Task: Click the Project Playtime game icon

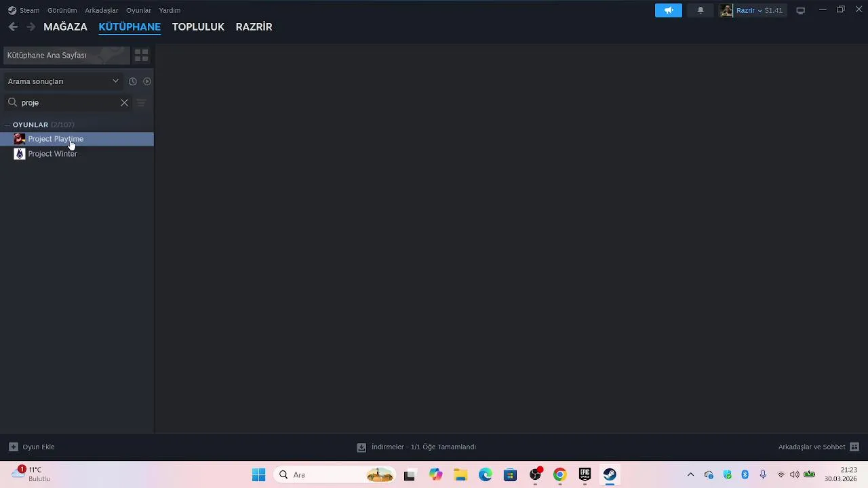Action: pos(20,139)
